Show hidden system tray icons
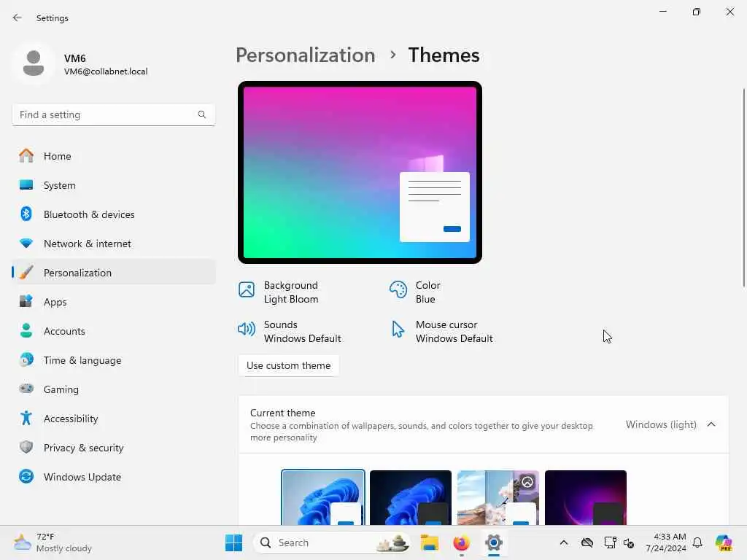The image size is (747, 560). click(564, 542)
